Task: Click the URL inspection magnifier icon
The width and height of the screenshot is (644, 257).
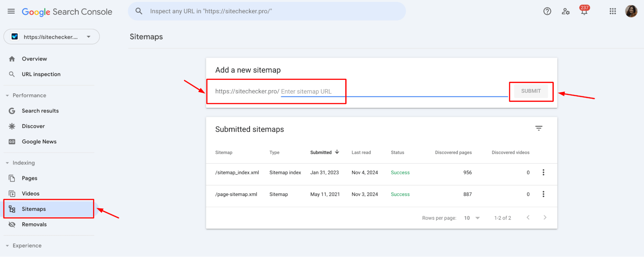Action: coord(12,74)
